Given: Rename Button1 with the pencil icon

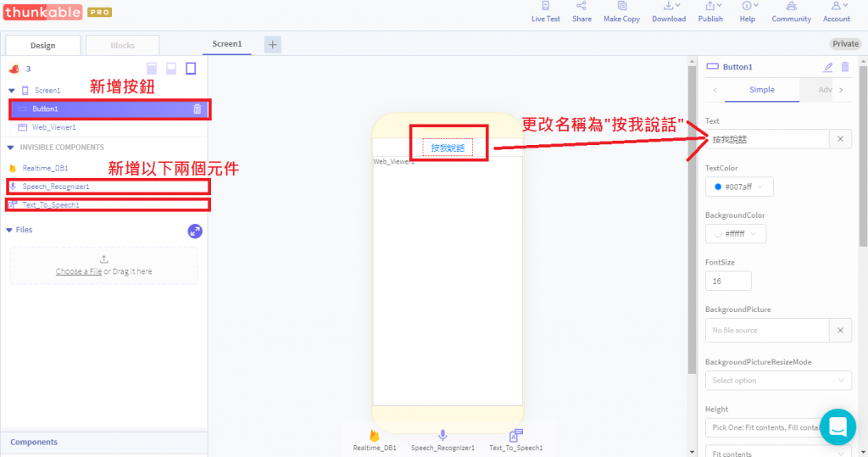Looking at the screenshot, I should 827,67.
